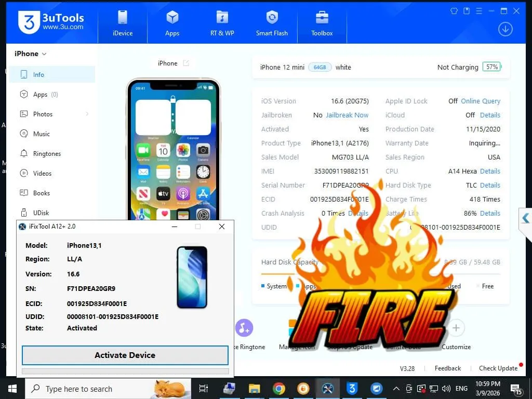The image size is (532, 399).
Task: Click Online Query for Apple ID Lock
Action: click(x=481, y=101)
